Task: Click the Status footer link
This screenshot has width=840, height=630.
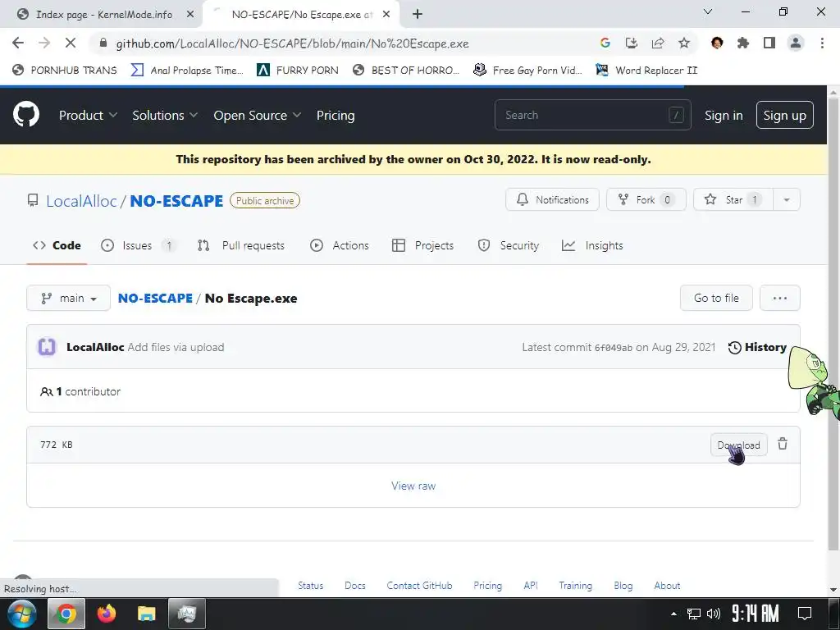Action: tap(311, 586)
